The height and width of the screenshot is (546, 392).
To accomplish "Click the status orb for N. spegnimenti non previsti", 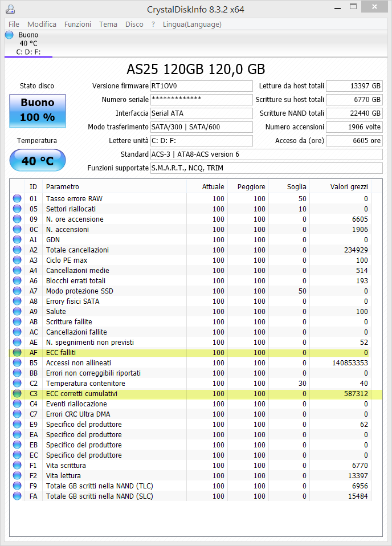I will click(17, 343).
